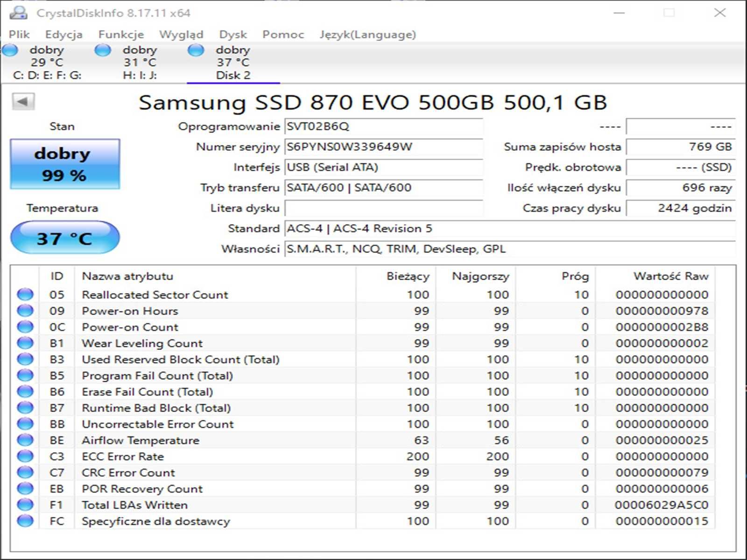Click the Bieżący column header
The width and height of the screenshot is (747, 560).
coord(396,276)
